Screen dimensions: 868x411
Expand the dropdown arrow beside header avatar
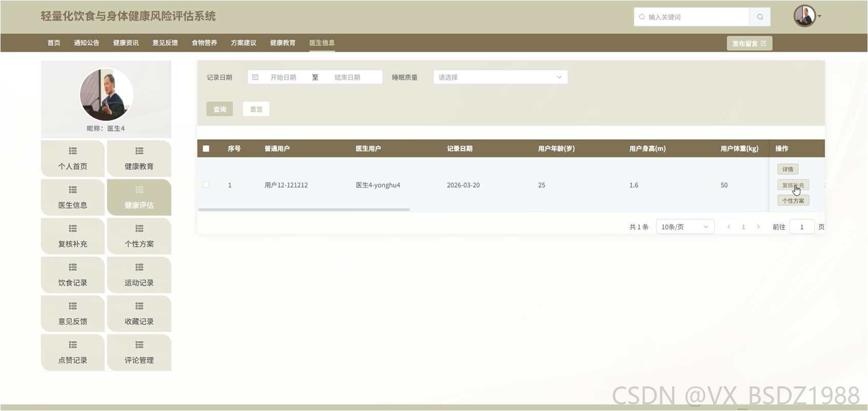(819, 16)
